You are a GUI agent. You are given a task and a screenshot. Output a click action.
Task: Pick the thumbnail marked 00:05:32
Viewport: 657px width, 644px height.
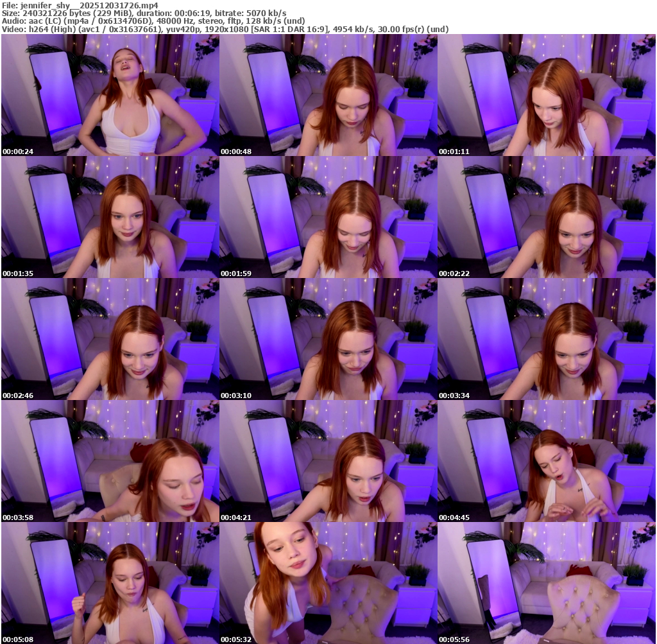(x=328, y=583)
